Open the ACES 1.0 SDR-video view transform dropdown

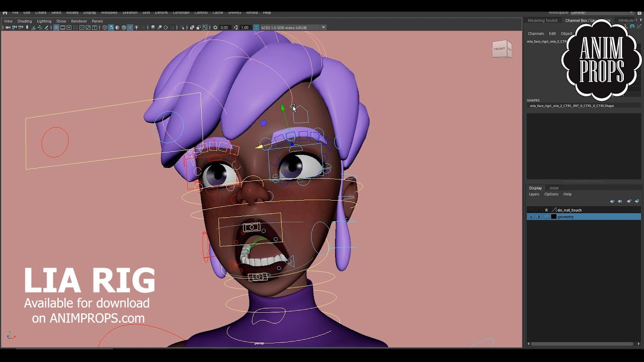[293, 27]
